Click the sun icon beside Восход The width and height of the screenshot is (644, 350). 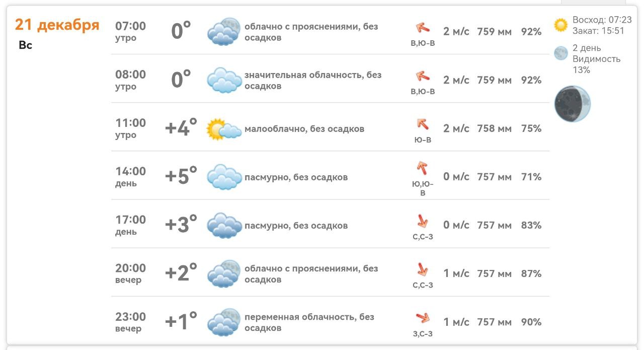coord(560,25)
